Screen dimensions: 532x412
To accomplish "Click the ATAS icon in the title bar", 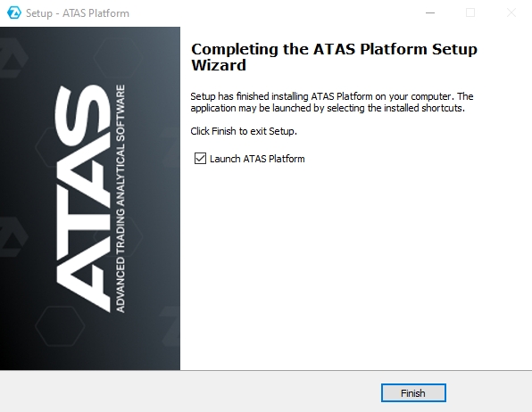I will coord(14,12).
